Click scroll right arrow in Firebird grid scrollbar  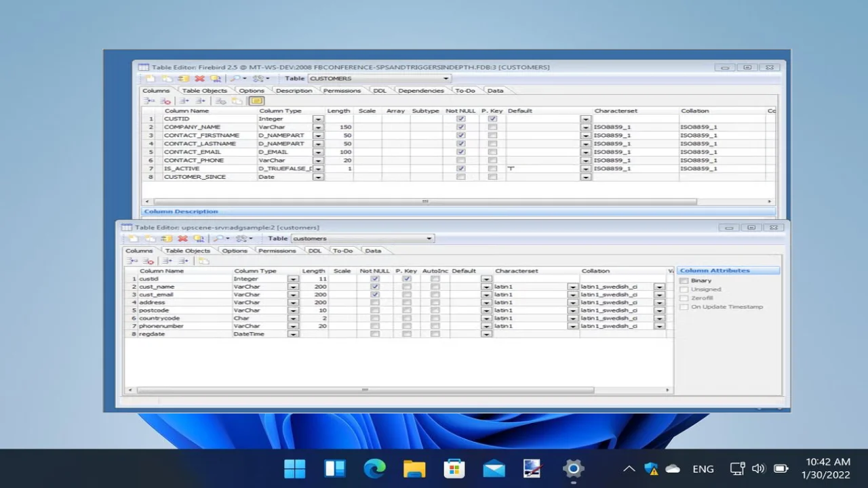coord(770,201)
